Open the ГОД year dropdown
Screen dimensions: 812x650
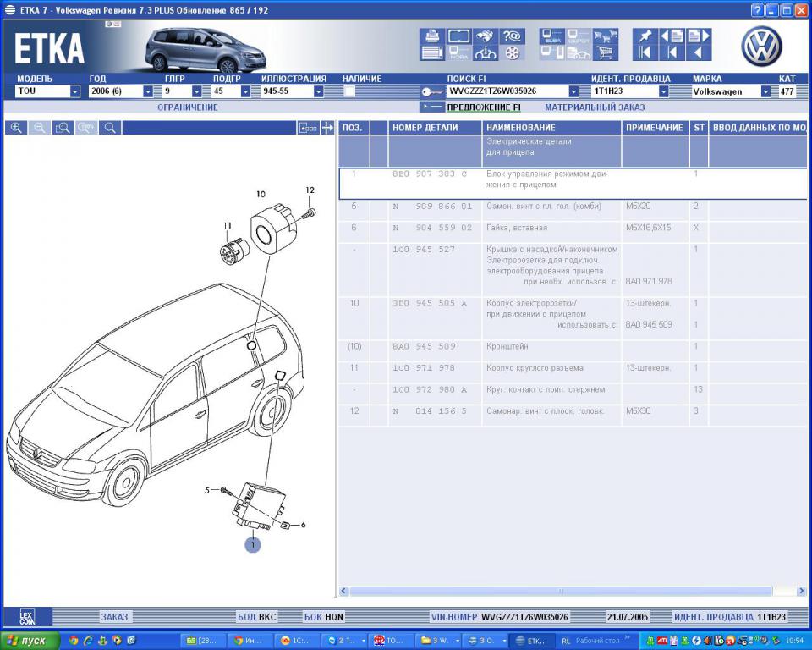pos(148,91)
